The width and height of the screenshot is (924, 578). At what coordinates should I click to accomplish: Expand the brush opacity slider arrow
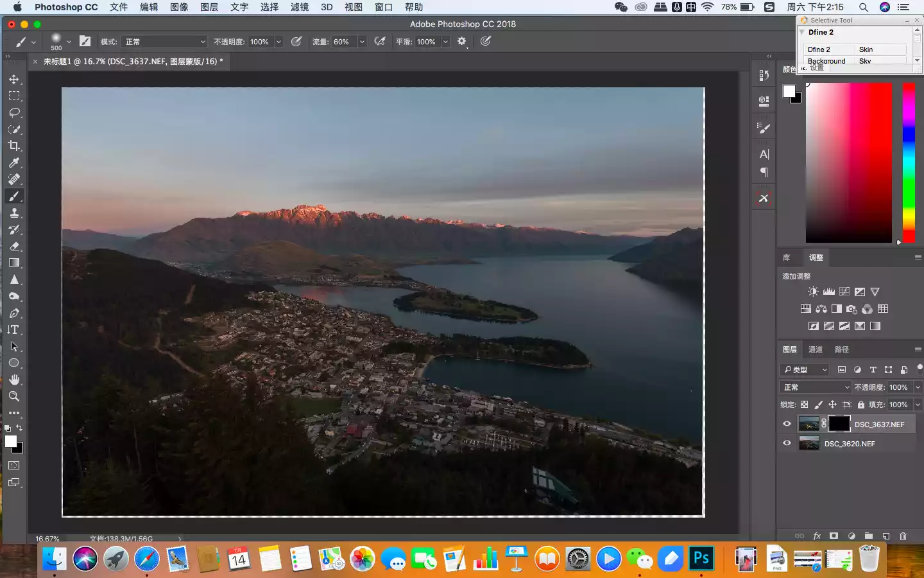pos(278,42)
